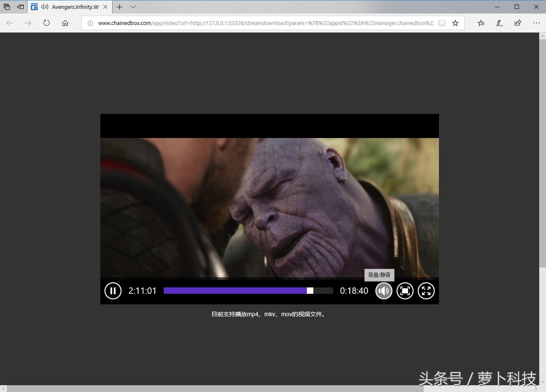Open browser settings and more menu
The width and height of the screenshot is (546, 392).
pyautogui.click(x=536, y=23)
